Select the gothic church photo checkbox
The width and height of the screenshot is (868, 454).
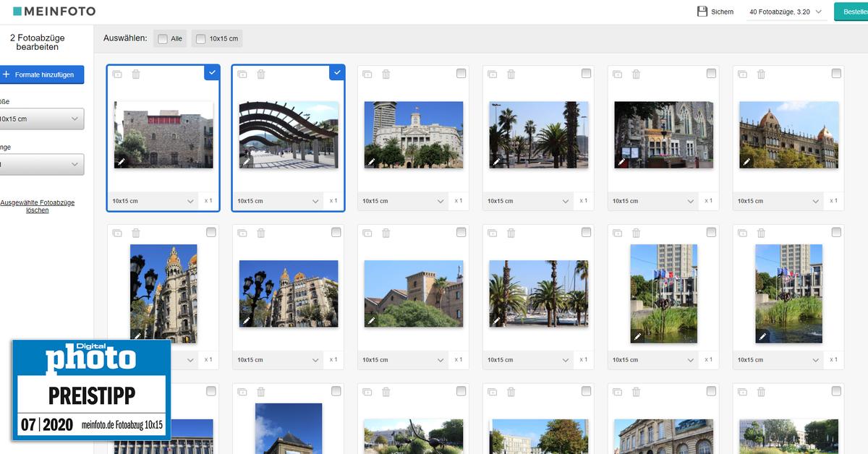712,73
